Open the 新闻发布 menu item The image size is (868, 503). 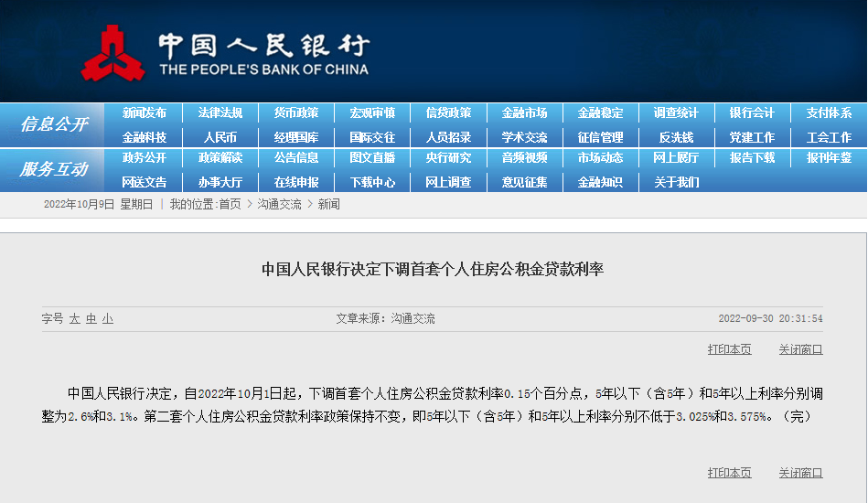click(x=145, y=113)
